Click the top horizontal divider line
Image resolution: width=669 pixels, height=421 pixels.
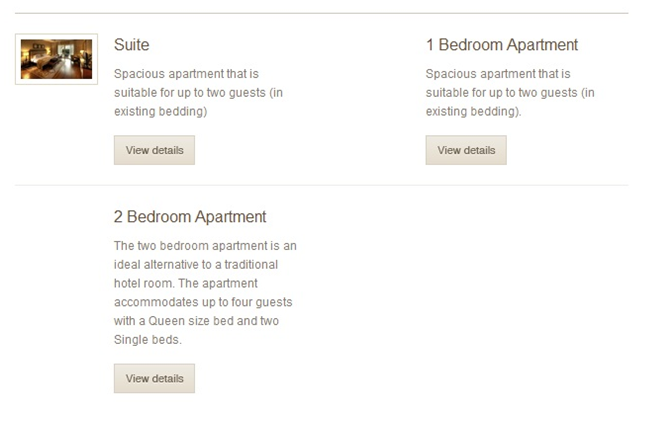pos(322,13)
